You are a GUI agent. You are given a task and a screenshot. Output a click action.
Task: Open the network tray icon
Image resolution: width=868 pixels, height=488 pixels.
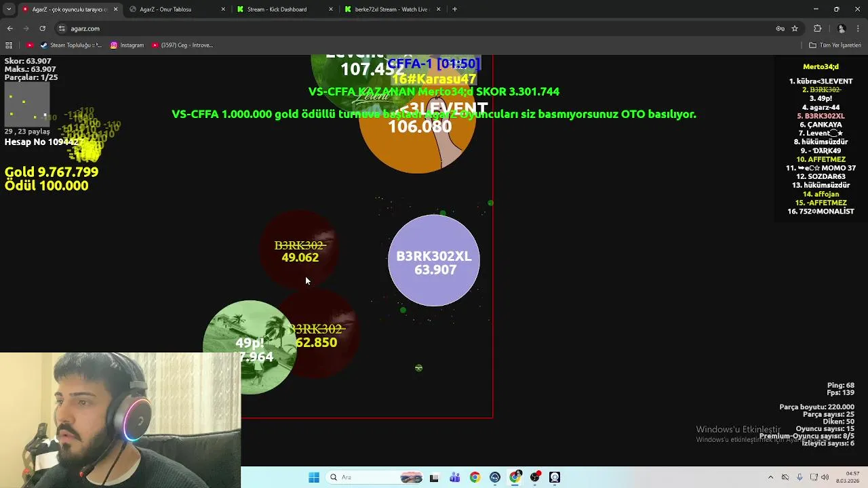click(x=814, y=477)
